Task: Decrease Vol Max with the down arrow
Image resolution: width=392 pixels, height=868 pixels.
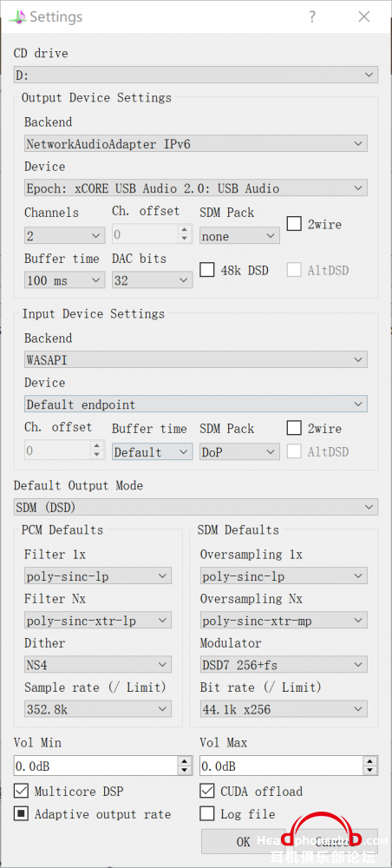Action: [x=369, y=771]
